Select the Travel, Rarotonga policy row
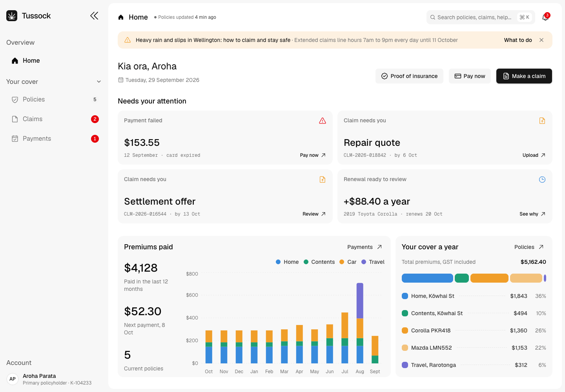Image resolution: width=565 pixels, height=392 pixels. click(x=474, y=365)
